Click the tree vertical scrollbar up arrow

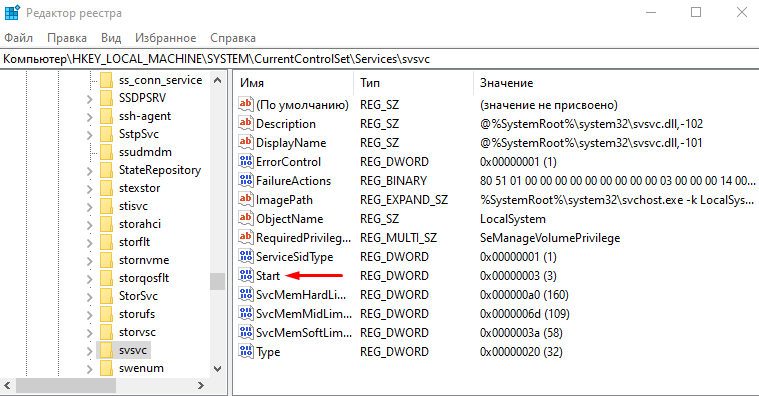click(217, 80)
